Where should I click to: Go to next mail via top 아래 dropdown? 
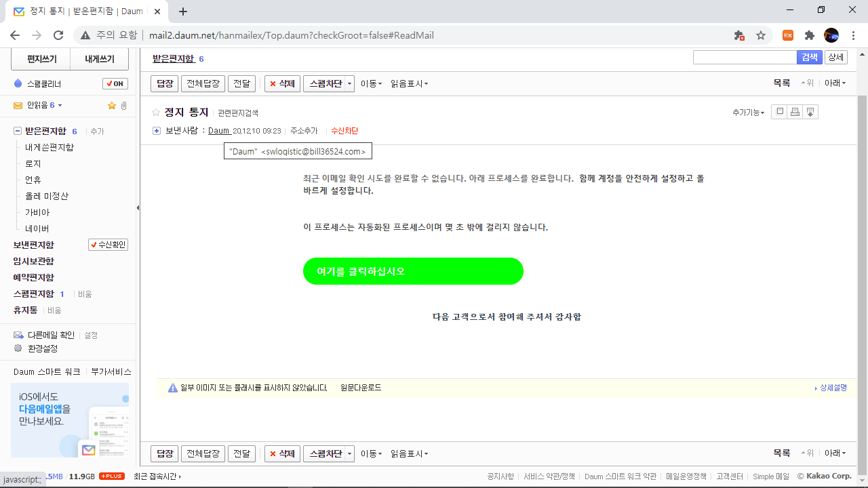tap(835, 83)
